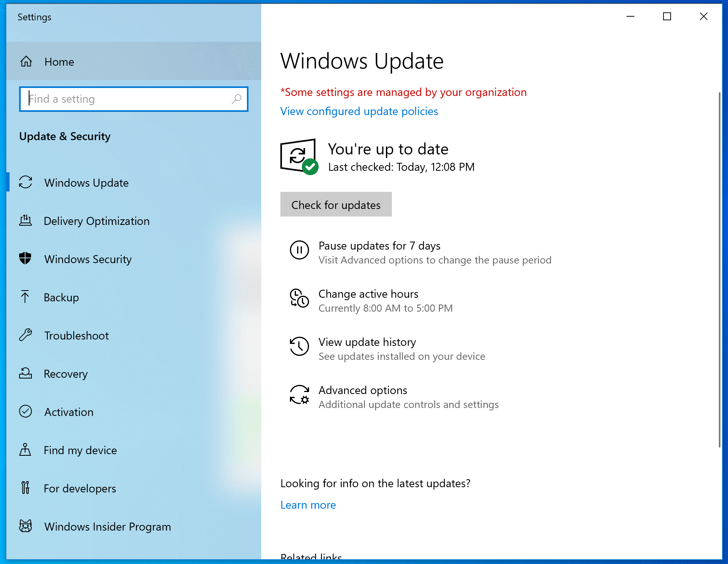Viewport: 728px width, 564px height.
Task: Select the Advanced options gear-arrows icon
Action: [x=299, y=395]
